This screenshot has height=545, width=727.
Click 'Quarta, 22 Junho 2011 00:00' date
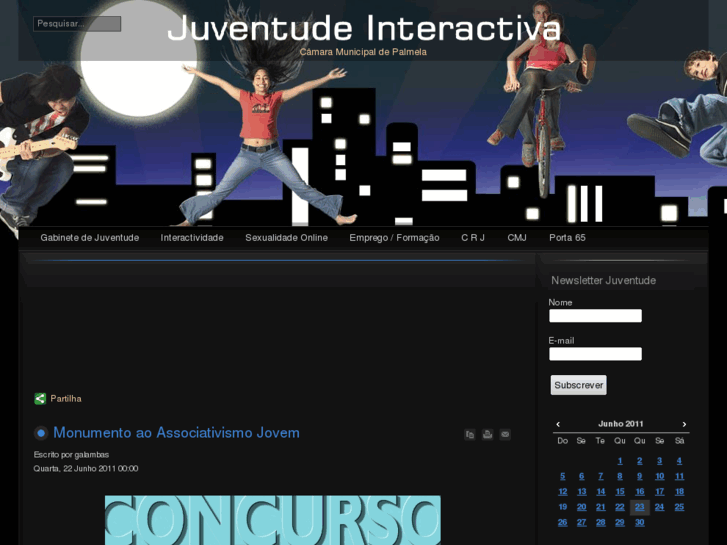point(86,468)
